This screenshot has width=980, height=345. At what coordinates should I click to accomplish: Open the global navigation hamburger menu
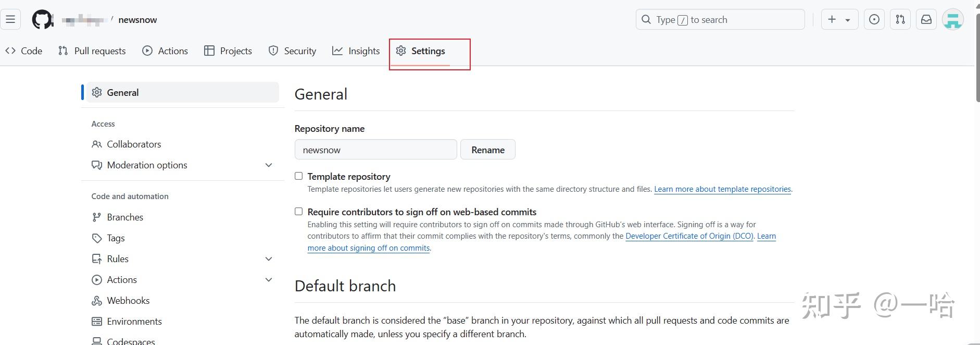tap(10, 19)
